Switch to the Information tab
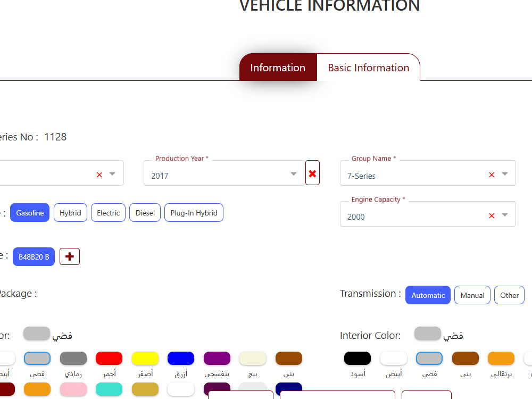The height and width of the screenshot is (399, 532). click(278, 67)
